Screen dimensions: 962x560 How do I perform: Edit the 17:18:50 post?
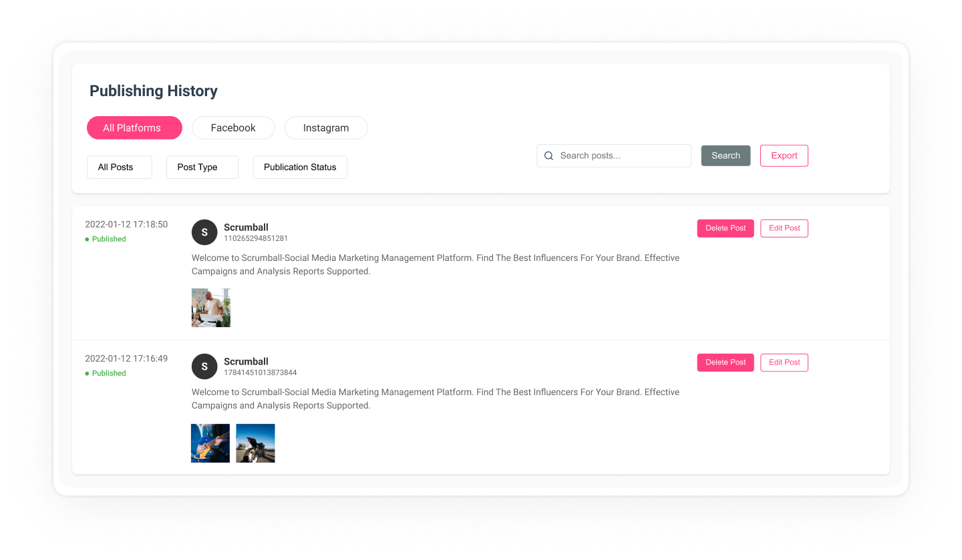784,228
